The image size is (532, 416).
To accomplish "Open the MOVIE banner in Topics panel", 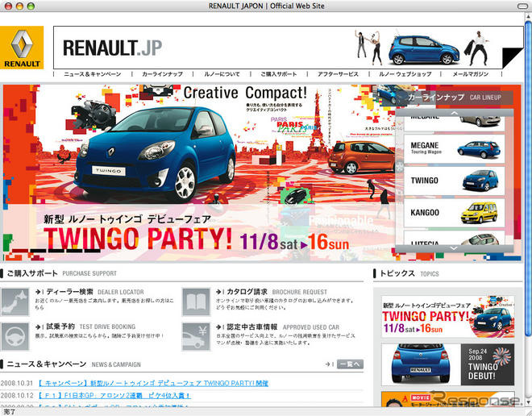I will pyautogui.click(x=448, y=399).
